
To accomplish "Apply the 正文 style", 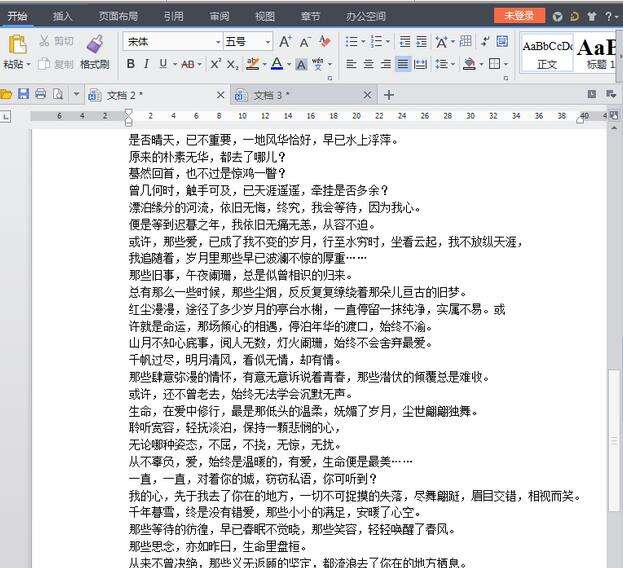I will 547,52.
